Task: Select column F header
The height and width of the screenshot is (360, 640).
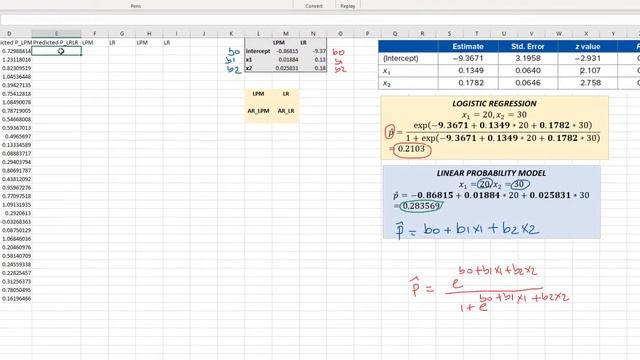Action: (95, 33)
